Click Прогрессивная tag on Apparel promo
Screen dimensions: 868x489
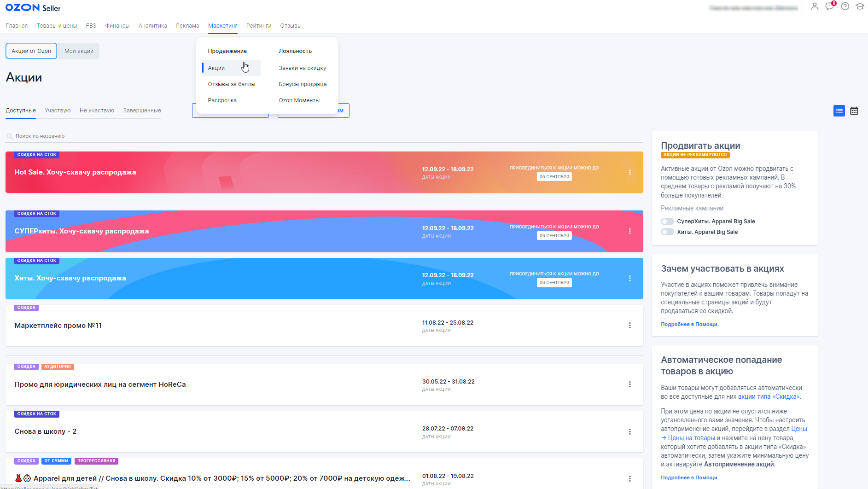(x=96, y=461)
